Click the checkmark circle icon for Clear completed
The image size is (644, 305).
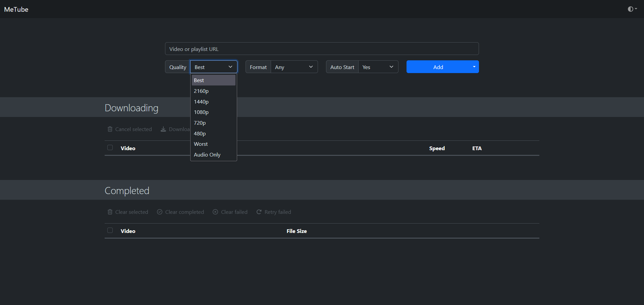coord(160,212)
